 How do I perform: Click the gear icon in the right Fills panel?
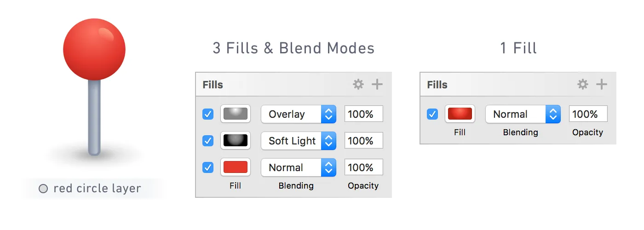click(583, 84)
